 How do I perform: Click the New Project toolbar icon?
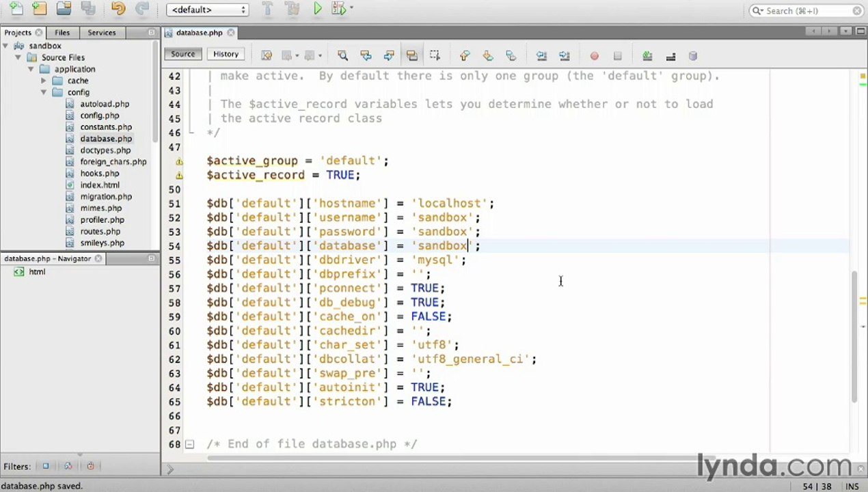pyautogui.click(x=40, y=9)
